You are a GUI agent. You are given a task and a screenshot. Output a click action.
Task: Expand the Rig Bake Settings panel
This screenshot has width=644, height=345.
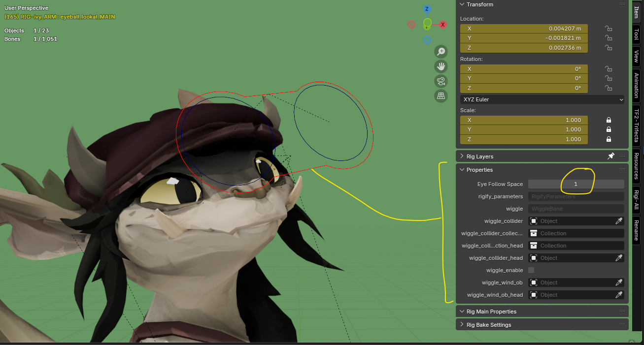point(462,325)
